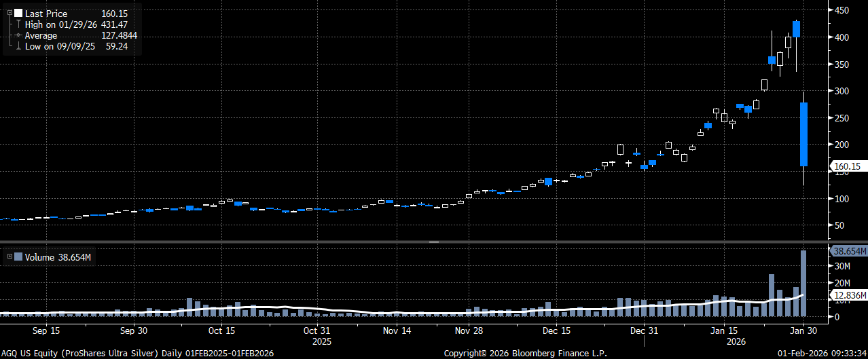Click the 'Oct 15' date label

[221, 331]
